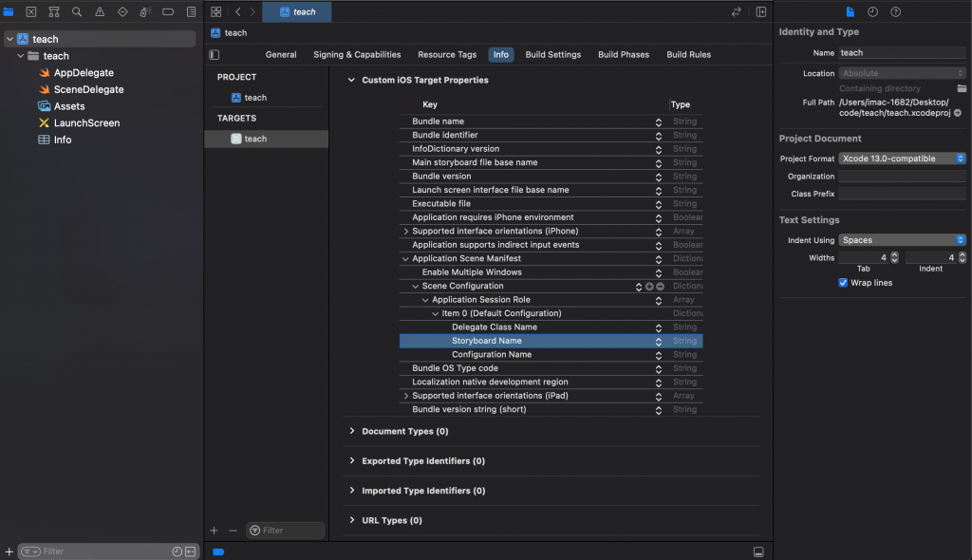Screen dimensions: 972x560
Task: Click the Organization text field
Action: [902, 177]
